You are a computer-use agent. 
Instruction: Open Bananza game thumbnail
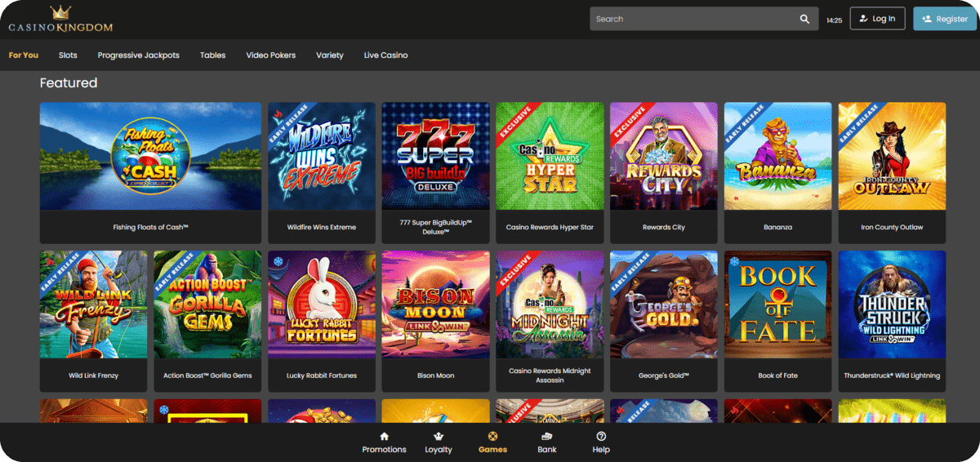click(777, 156)
